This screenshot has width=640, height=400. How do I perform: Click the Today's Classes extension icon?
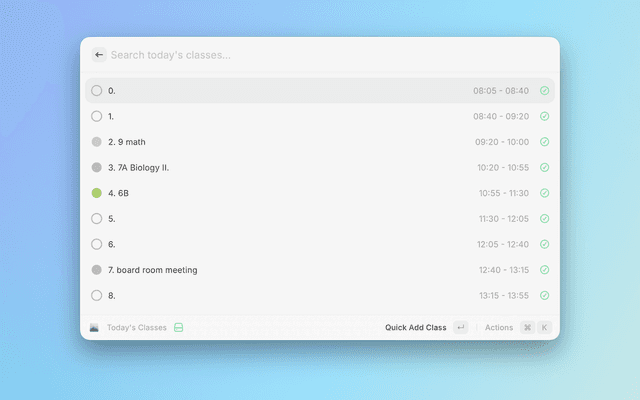point(94,327)
